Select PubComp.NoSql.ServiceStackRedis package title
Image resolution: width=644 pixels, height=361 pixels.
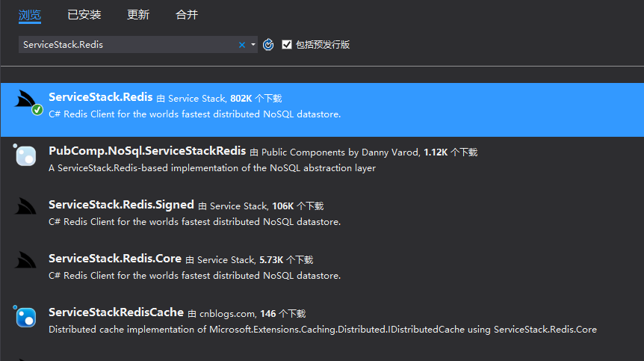(x=147, y=151)
